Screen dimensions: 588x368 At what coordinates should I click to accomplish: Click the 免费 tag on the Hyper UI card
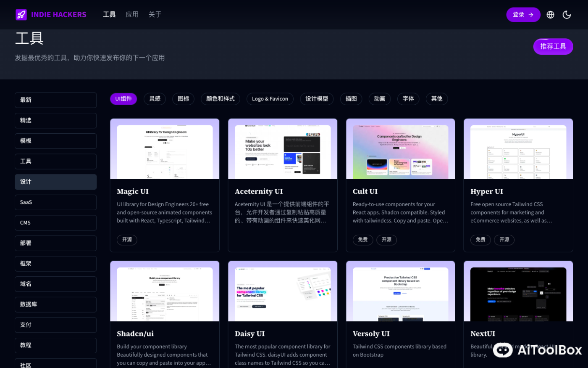point(480,240)
